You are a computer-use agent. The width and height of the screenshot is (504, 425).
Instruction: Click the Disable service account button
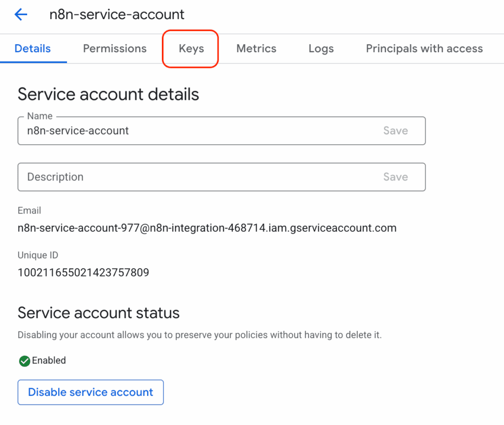pos(91,392)
